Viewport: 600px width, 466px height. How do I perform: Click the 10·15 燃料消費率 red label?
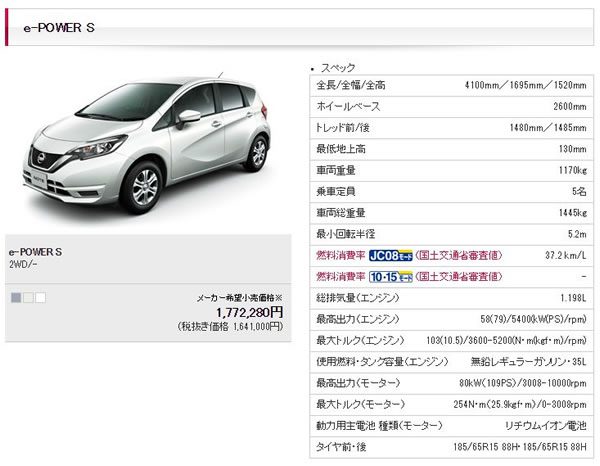(x=341, y=277)
